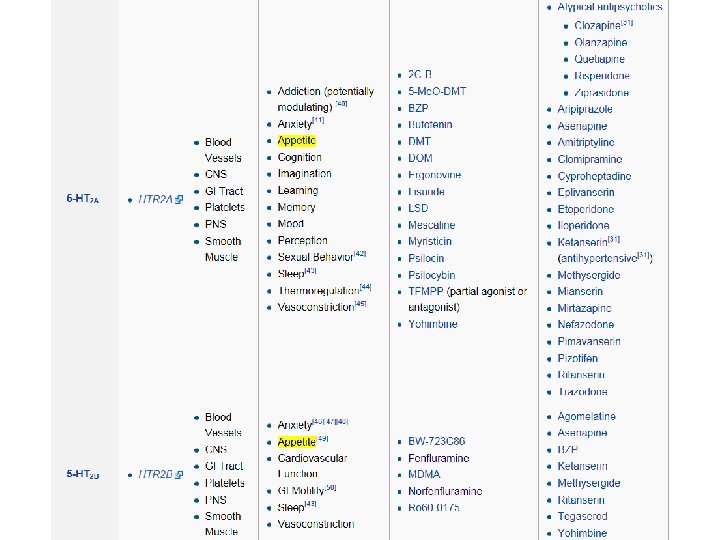Click citation 44 after Thermoregulation
This screenshot has height=540, width=720.
pos(366,287)
